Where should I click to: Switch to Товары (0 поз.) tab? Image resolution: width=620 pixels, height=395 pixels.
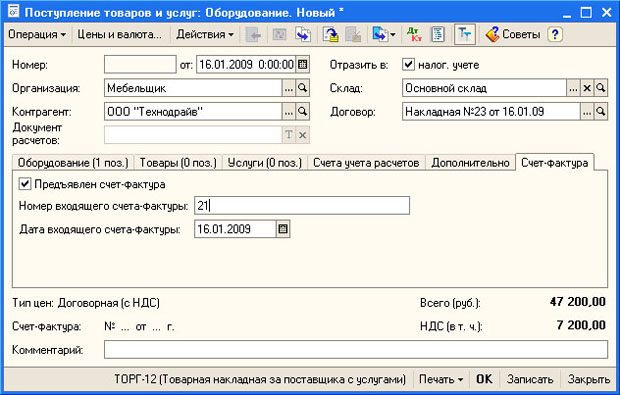point(178,163)
